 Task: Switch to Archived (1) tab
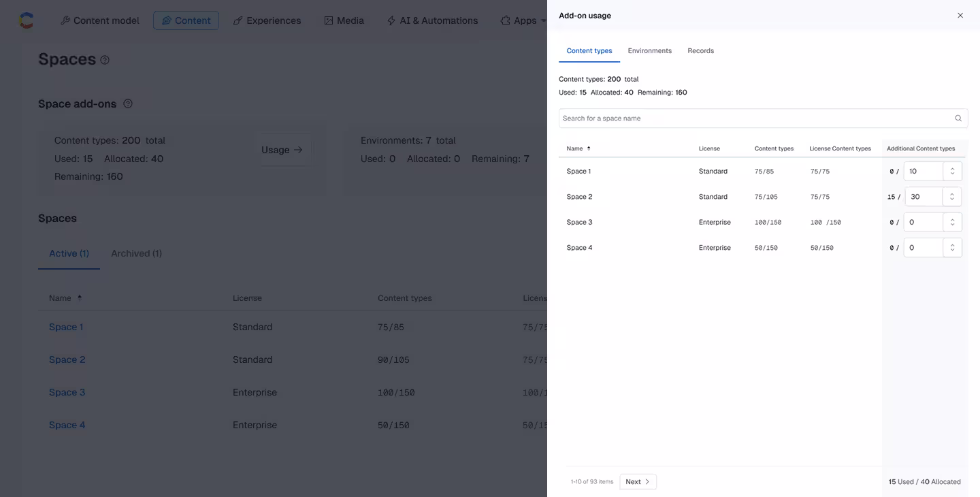136,253
